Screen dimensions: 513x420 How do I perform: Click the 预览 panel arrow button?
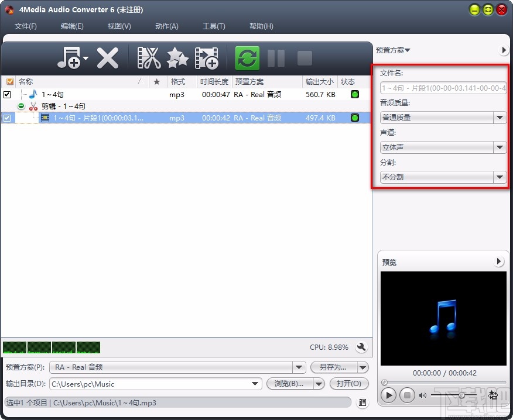click(x=498, y=261)
